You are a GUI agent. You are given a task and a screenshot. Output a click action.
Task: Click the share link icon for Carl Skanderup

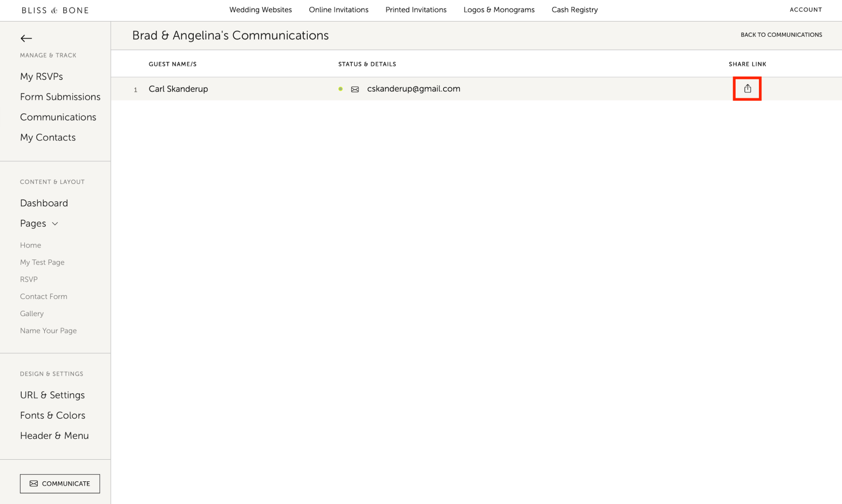coord(747,88)
